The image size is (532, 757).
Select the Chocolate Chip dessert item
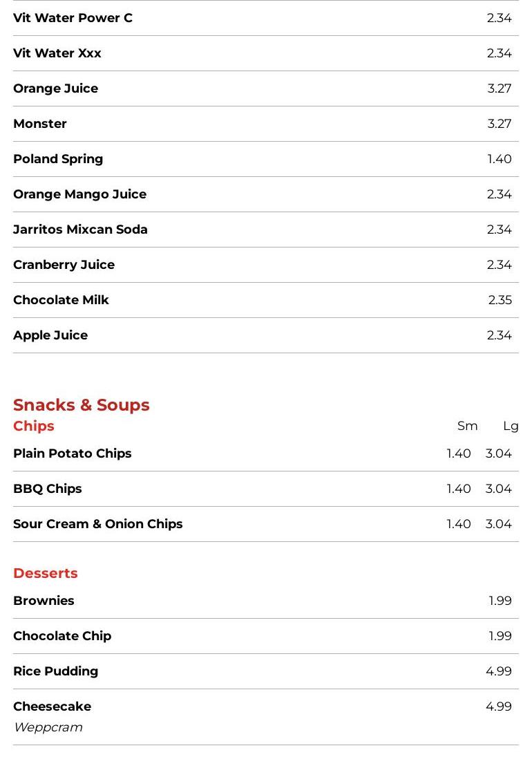[266, 636]
